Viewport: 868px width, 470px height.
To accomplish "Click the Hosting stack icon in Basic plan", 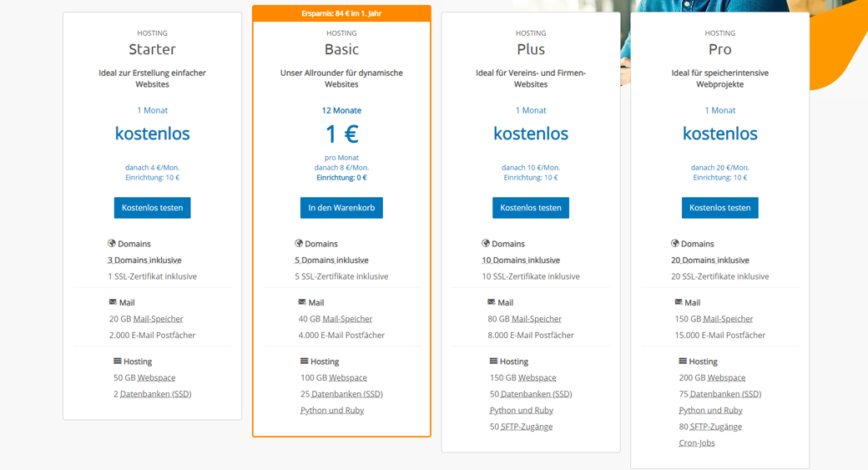I will (x=304, y=361).
